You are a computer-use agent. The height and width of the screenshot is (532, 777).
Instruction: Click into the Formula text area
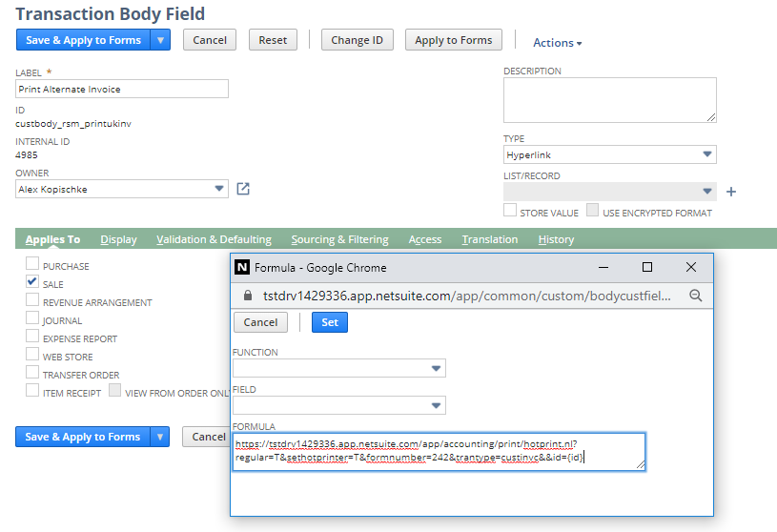pyautogui.click(x=439, y=451)
